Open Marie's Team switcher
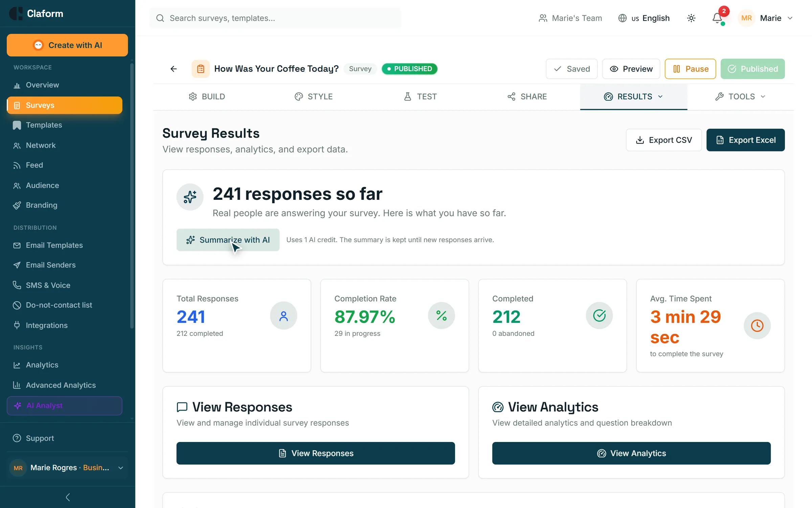This screenshot has height=508, width=812. [570, 18]
